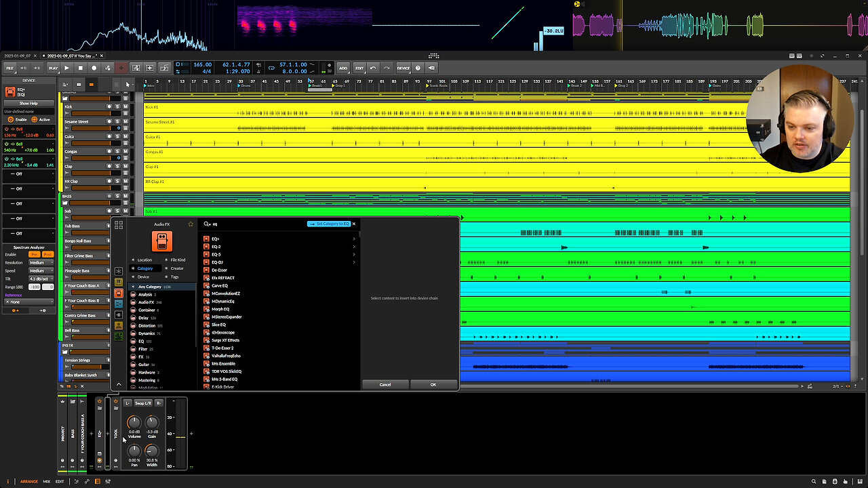Click the Show Help button
Screen dimensions: 868x488
(x=28, y=103)
